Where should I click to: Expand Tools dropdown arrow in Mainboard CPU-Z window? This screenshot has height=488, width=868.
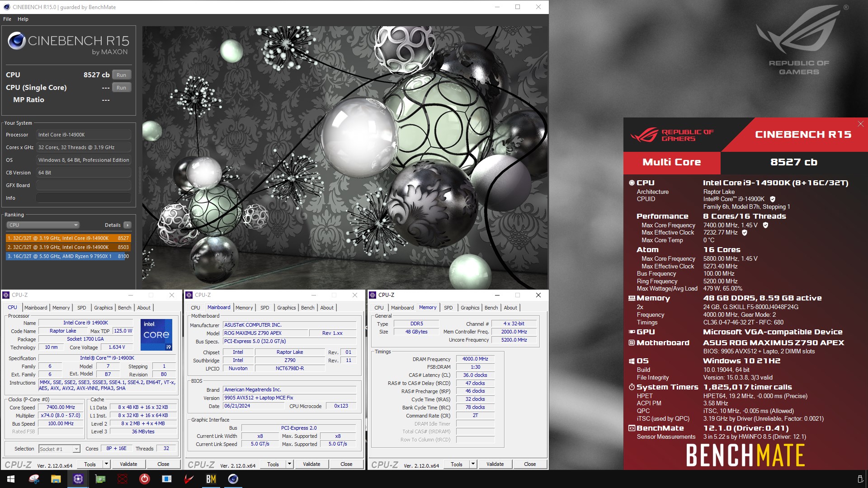pos(289,464)
